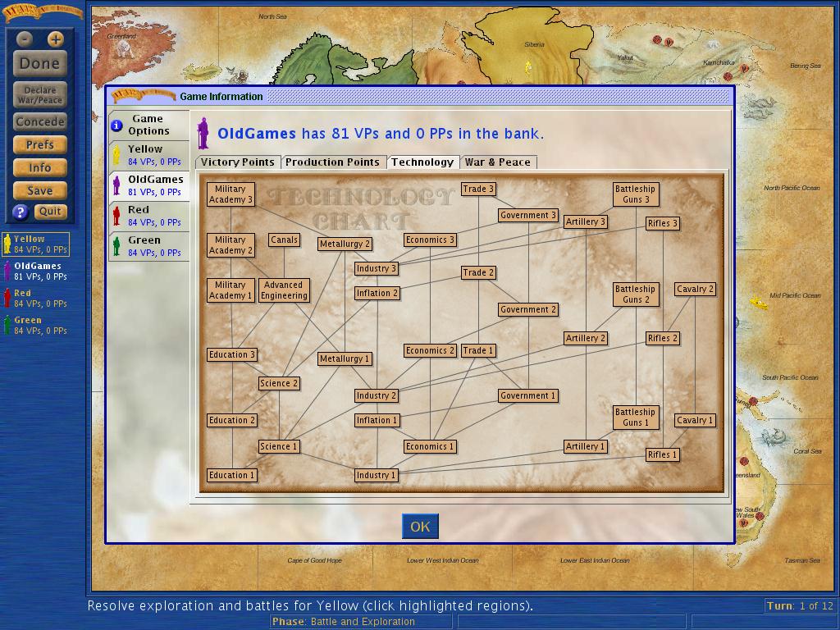Quit the game

tap(50, 211)
